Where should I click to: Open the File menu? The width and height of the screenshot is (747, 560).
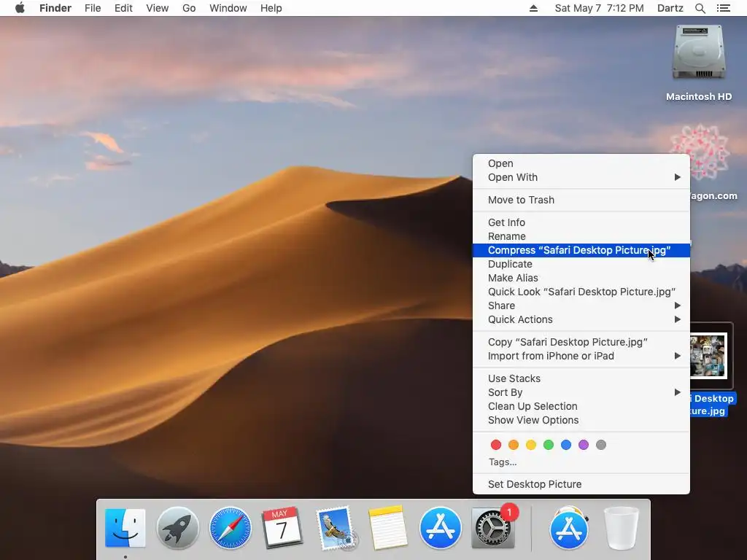click(93, 8)
